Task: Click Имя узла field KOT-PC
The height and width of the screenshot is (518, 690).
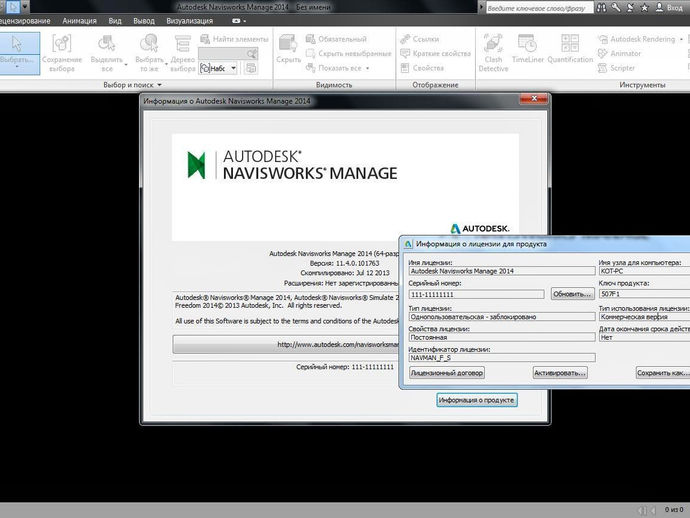Action: click(644, 271)
